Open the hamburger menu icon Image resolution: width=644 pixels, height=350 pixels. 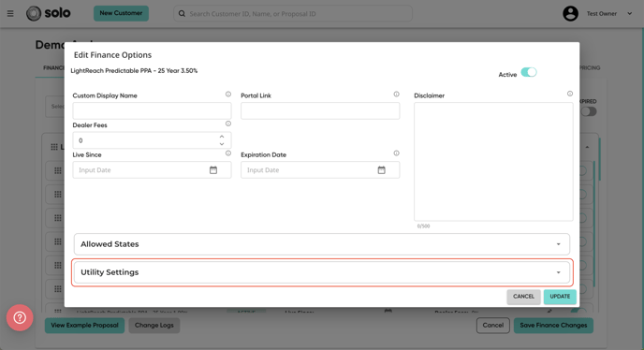pyautogui.click(x=10, y=13)
